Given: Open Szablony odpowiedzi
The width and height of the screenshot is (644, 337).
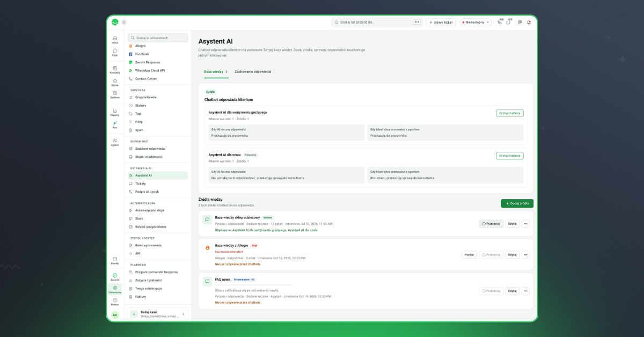Looking at the screenshot, I should pyautogui.click(x=158, y=149).
